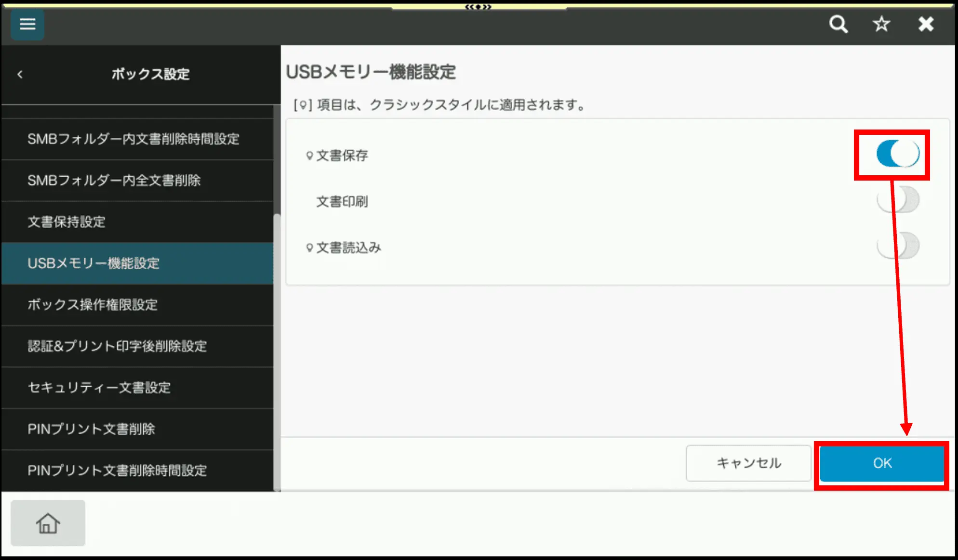Click the top handle arrows indicator
Image resolution: width=958 pixels, height=560 pixels.
point(478,7)
